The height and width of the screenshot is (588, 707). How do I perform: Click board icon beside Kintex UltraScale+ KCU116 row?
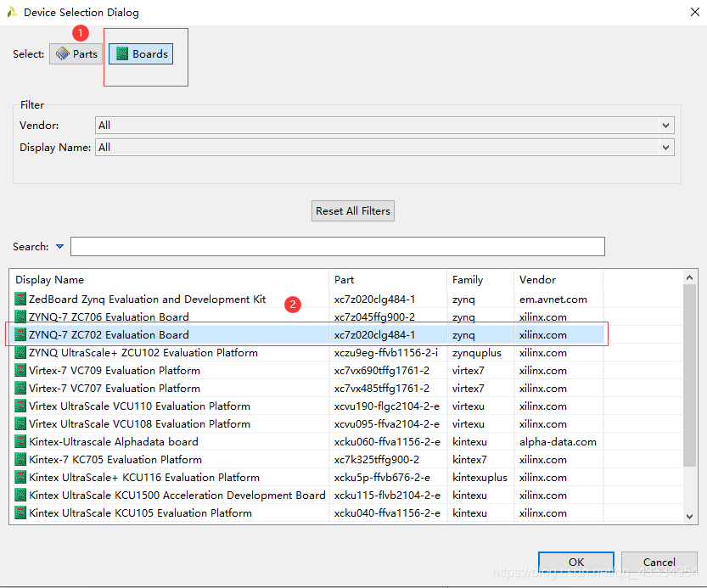[x=20, y=477]
